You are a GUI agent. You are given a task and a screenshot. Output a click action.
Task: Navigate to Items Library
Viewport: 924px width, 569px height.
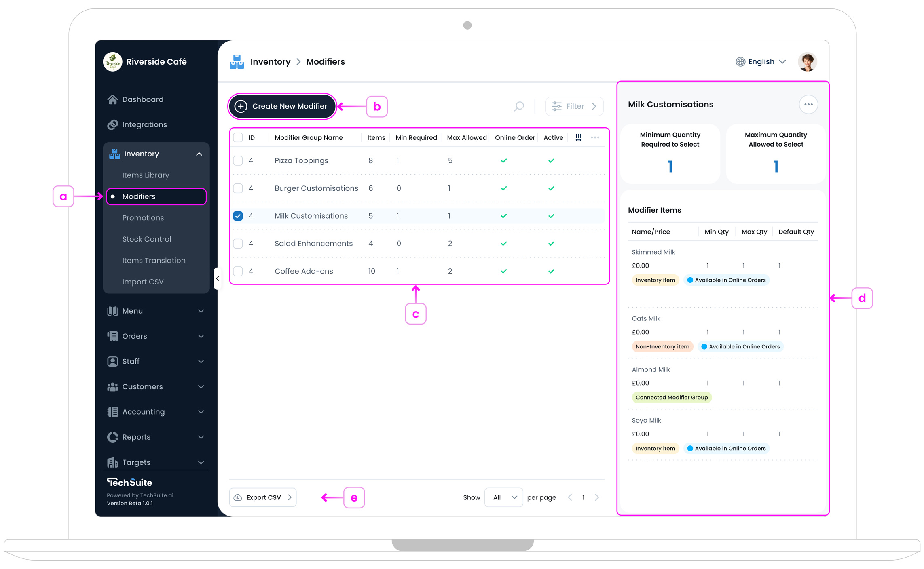(146, 175)
